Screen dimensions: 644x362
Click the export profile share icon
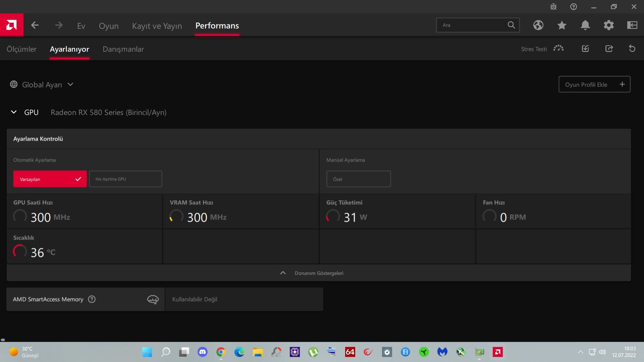[609, 49]
